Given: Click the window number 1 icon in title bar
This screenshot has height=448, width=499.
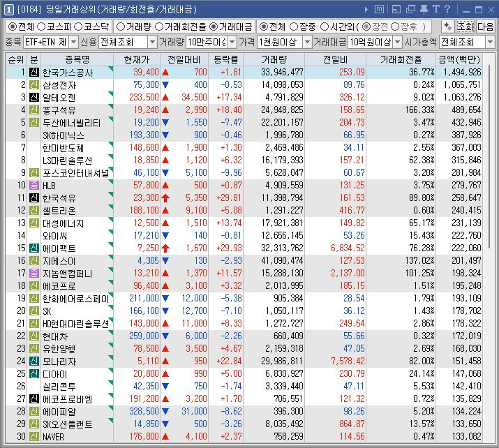Looking at the screenshot, I should click(8, 10).
